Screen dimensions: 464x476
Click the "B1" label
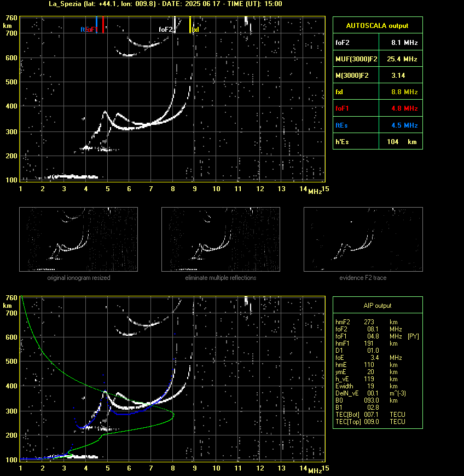pos(339,408)
